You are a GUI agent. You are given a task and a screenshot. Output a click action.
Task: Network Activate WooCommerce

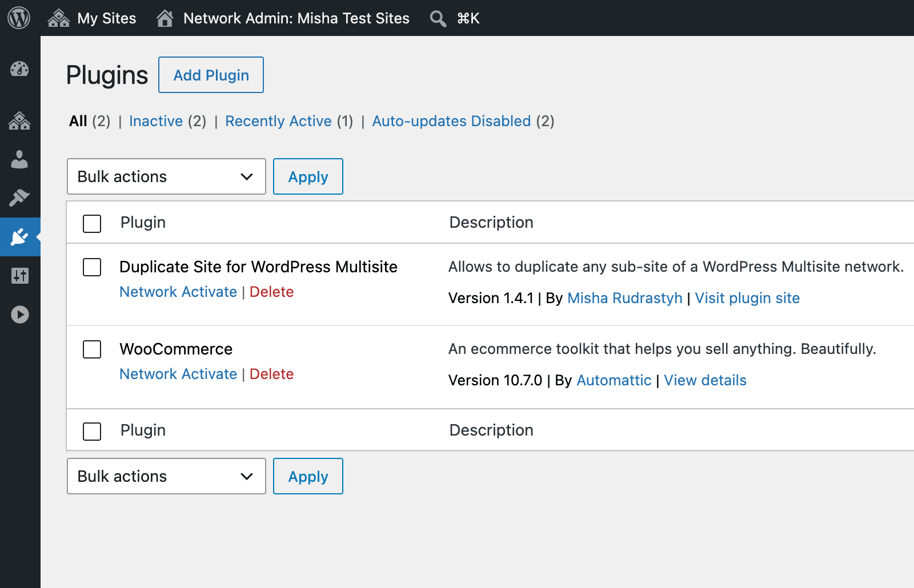coord(178,374)
